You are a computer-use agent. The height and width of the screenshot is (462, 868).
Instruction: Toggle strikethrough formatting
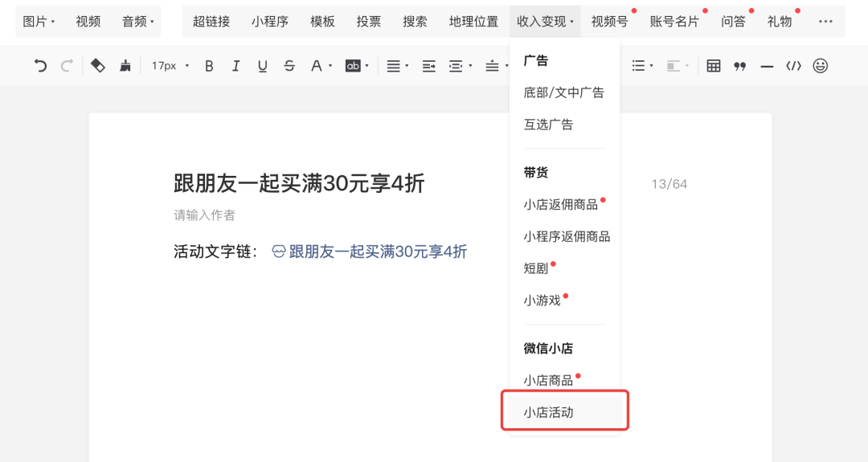(289, 66)
